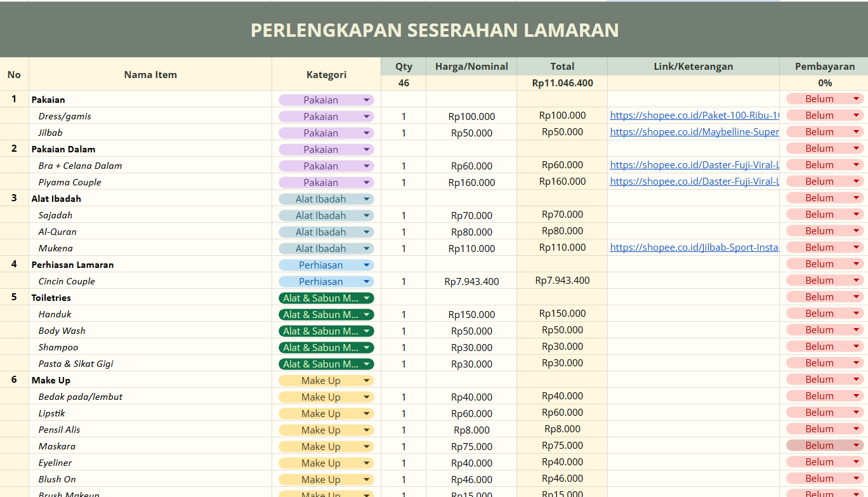Open the Maybelline Shopee link for Jilbab
Screen dimensions: 868x497
[694, 132]
